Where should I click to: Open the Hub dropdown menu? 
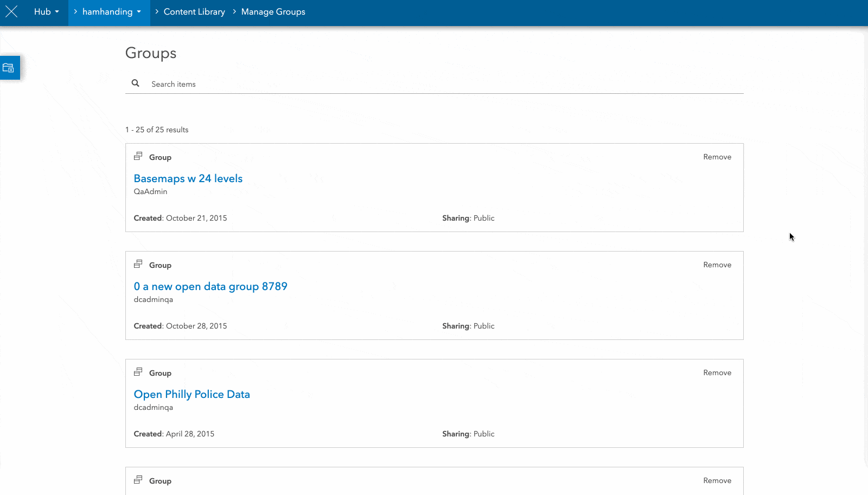pyautogui.click(x=46, y=11)
